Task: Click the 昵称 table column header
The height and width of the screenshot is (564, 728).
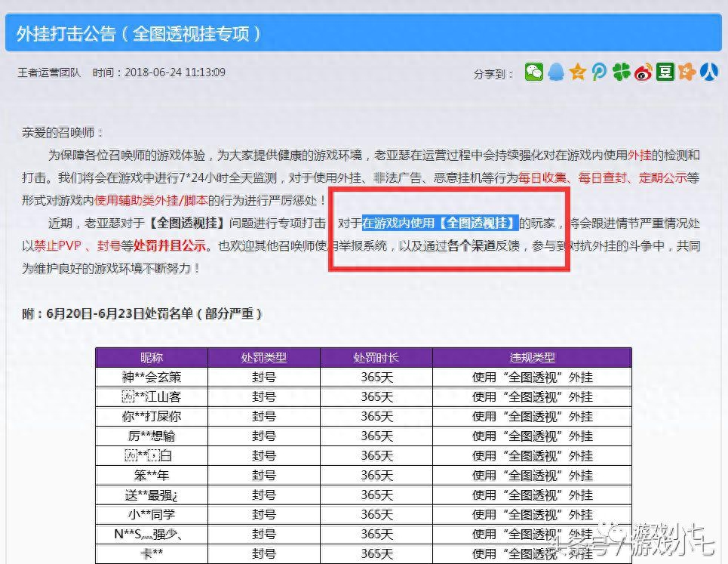Action: coord(152,358)
